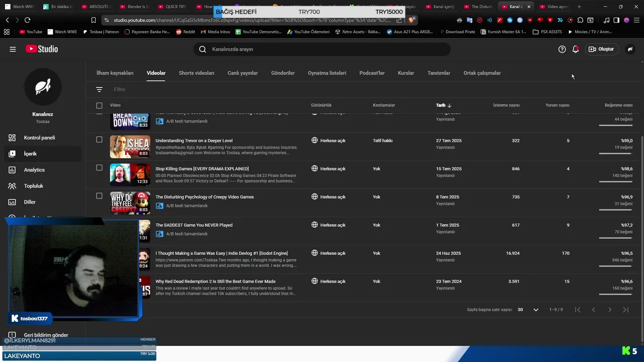The height and width of the screenshot is (362, 644).
Task: Open the Herkese açık visibility for Red Dead Redemption row
Action: pos(329,282)
